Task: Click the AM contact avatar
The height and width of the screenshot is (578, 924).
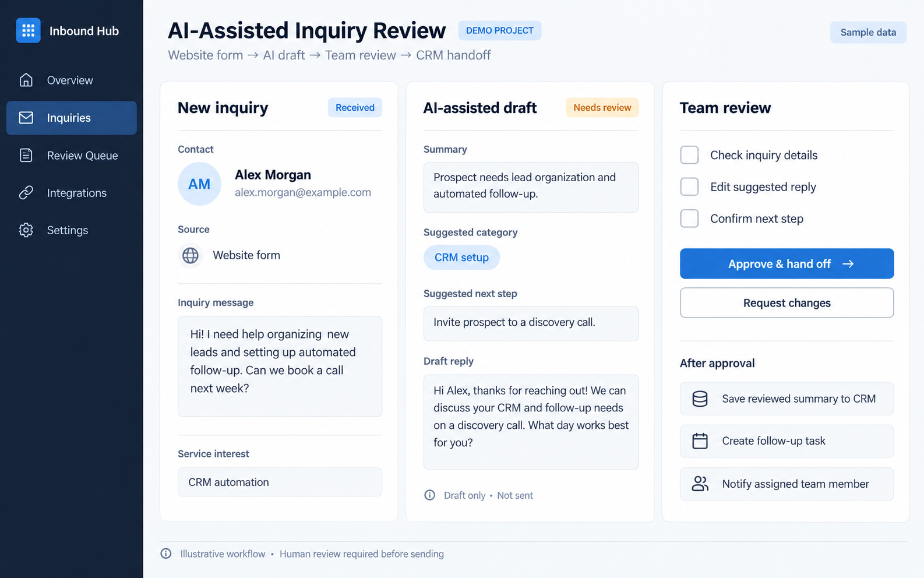Action: 199,184
